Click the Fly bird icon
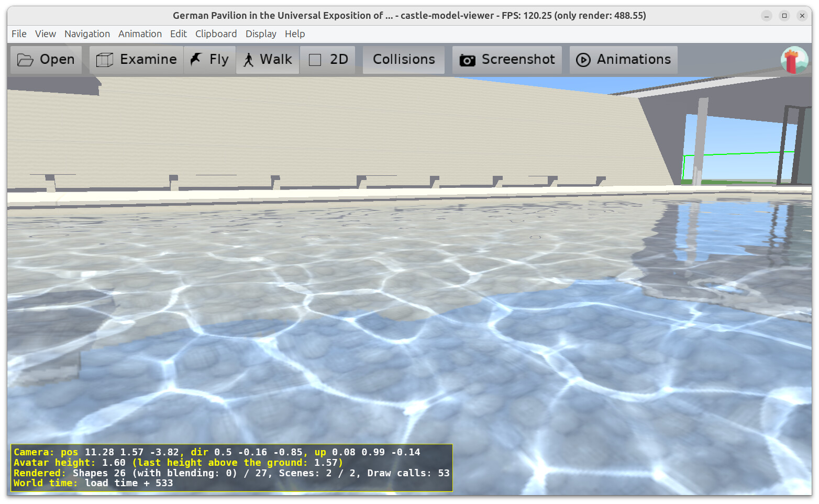This screenshot has height=504, width=819. pos(196,60)
